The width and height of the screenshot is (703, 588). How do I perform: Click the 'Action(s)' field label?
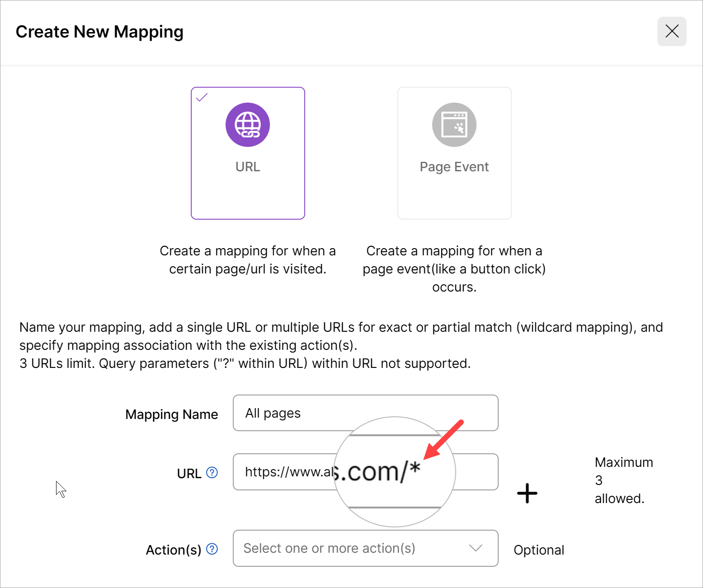pyautogui.click(x=173, y=550)
